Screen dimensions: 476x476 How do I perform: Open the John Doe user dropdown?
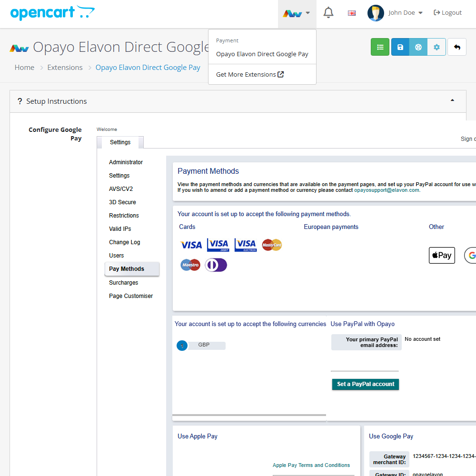point(395,13)
